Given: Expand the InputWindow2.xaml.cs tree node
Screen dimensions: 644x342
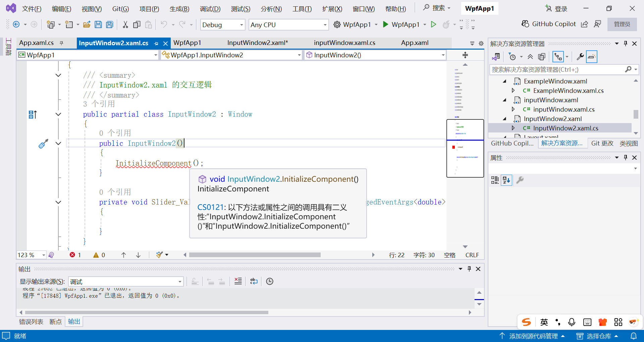Looking at the screenshot, I should [x=513, y=128].
